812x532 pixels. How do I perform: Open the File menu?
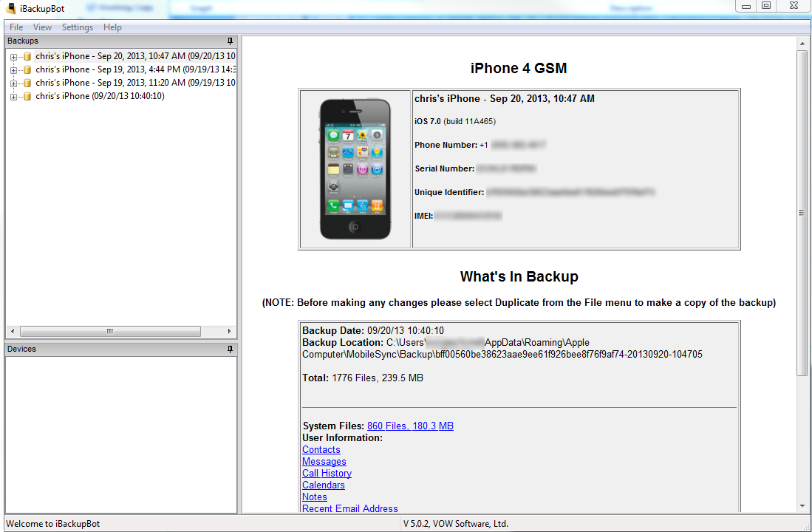[16, 27]
